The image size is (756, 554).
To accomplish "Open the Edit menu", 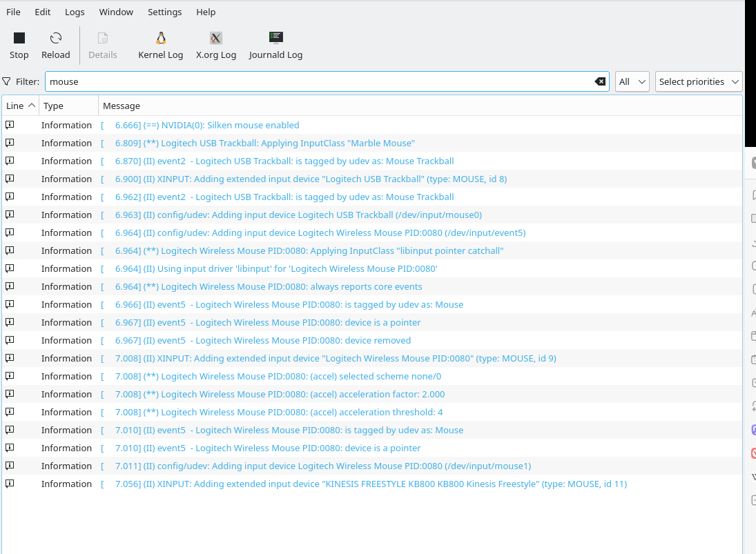I will click(42, 12).
